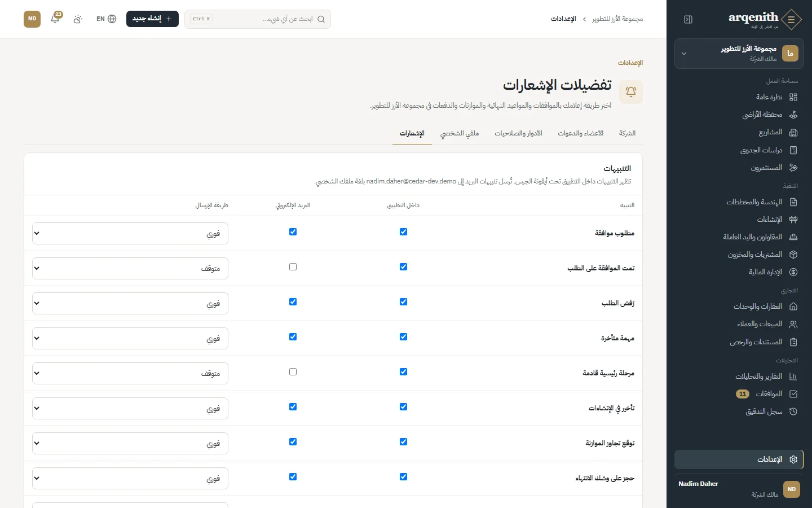Toggle the light/dark theme icon
The width and height of the screenshot is (812, 508).
[78, 19]
